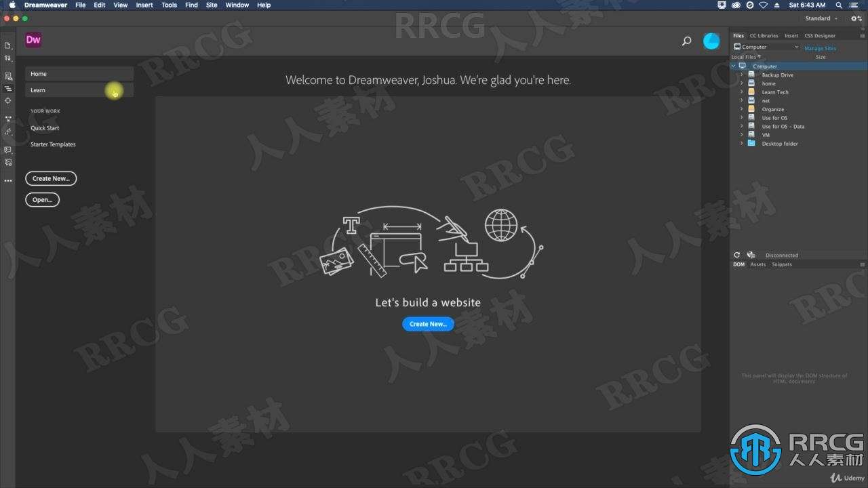
Task: Open the Standard workspace dropdown
Action: pyautogui.click(x=821, y=18)
